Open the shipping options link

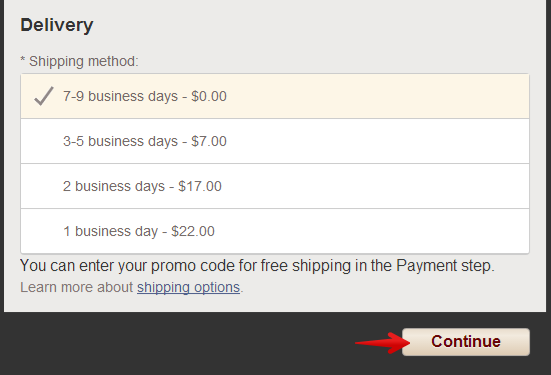click(188, 287)
